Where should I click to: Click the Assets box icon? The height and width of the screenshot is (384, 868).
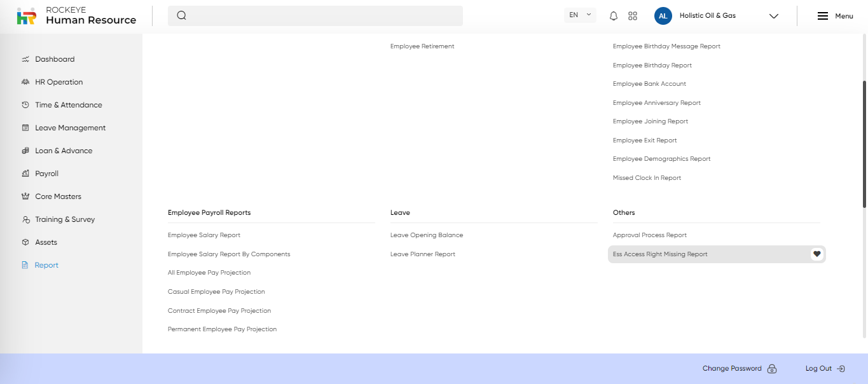25,242
